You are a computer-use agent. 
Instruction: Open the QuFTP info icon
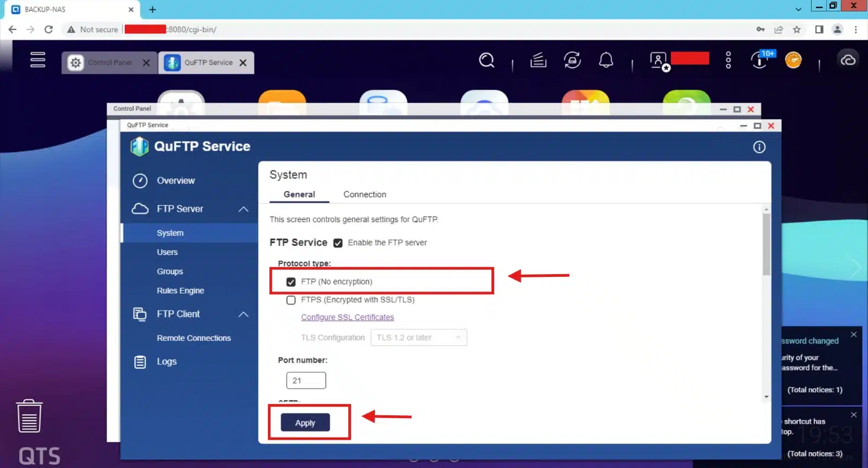tap(759, 147)
